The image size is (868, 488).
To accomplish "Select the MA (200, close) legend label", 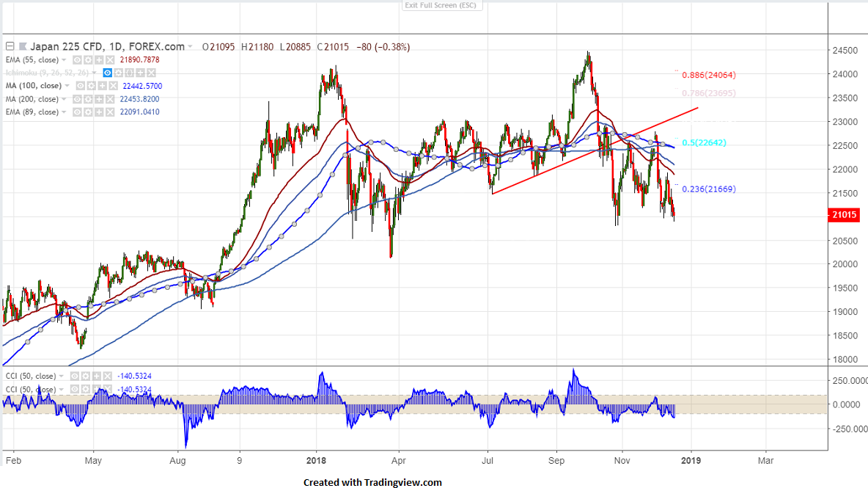I will tap(32, 99).
